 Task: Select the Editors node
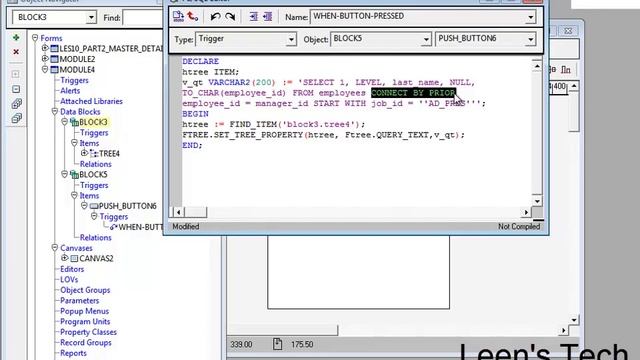72,269
